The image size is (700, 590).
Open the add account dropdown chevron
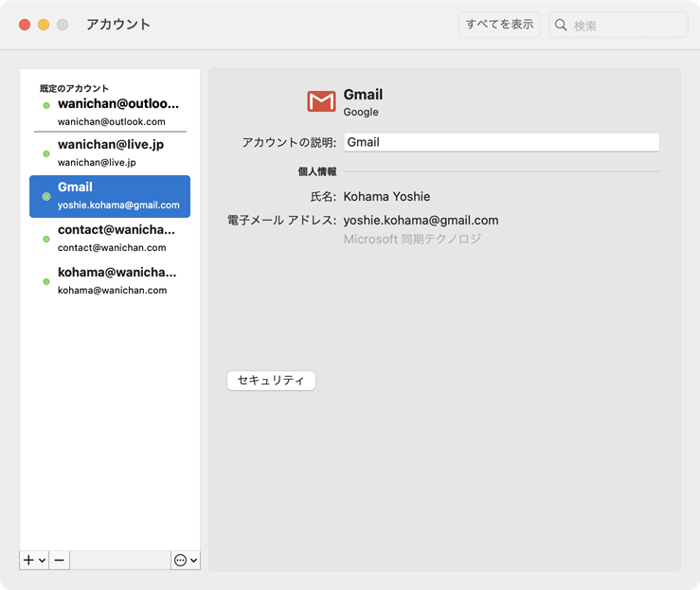(x=42, y=561)
